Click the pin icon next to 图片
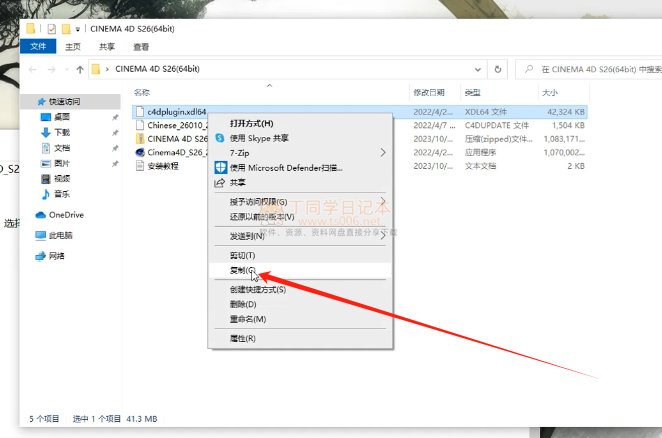 [115, 163]
